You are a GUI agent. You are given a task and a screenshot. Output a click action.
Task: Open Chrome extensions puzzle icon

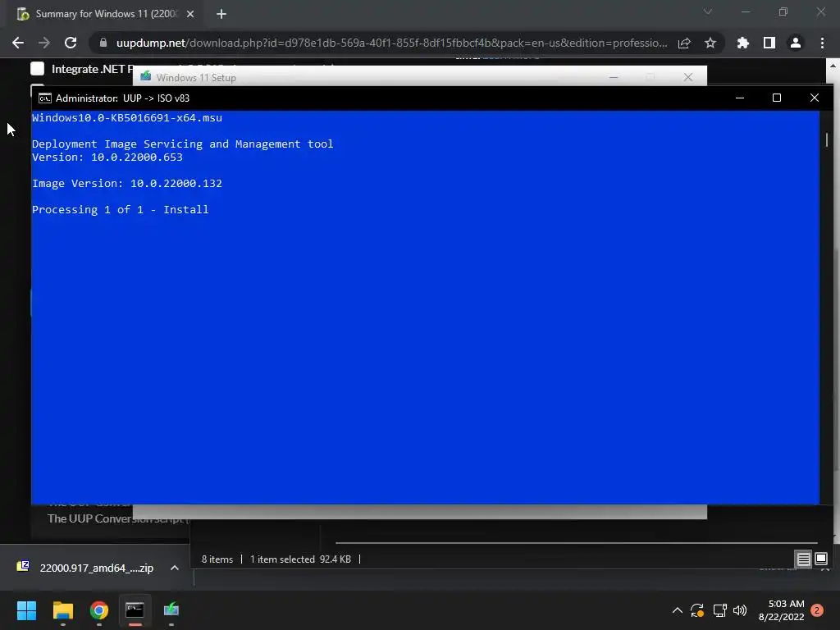(743, 43)
